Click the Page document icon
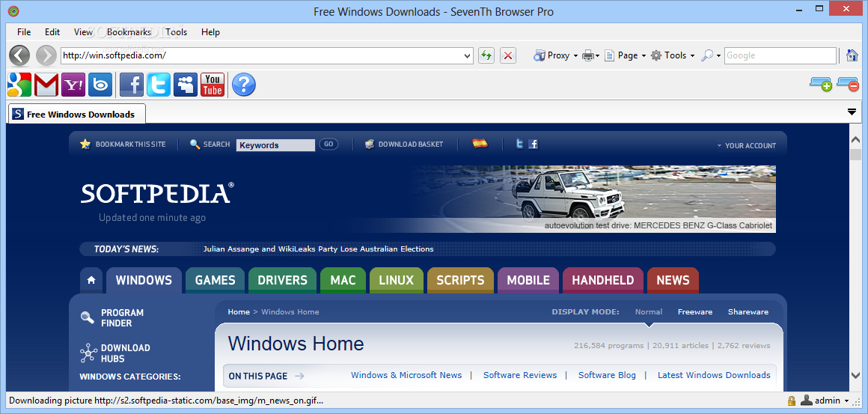 tap(610, 55)
